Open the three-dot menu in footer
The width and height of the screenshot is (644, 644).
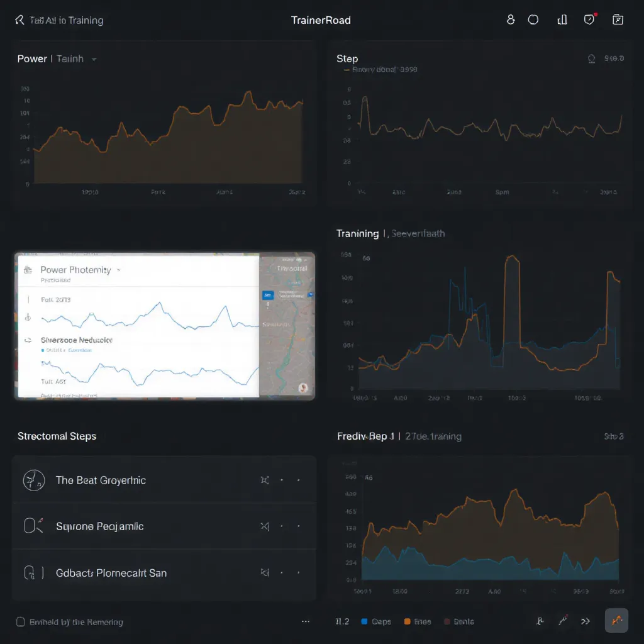[306, 621]
